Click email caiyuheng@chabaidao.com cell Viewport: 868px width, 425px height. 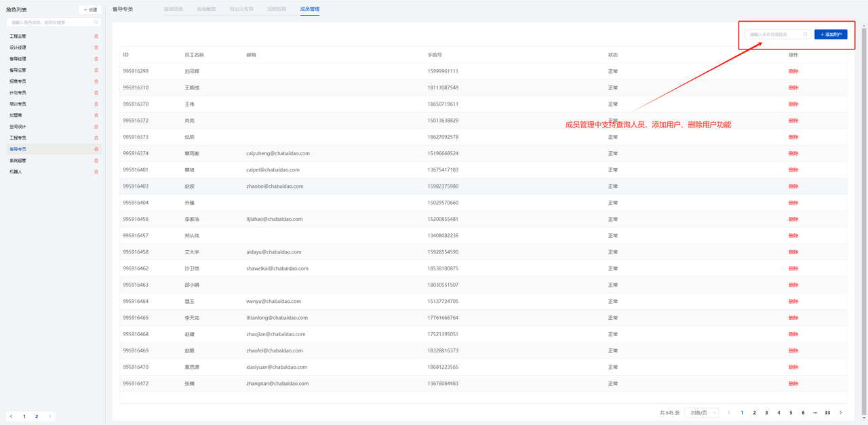(278, 153)
